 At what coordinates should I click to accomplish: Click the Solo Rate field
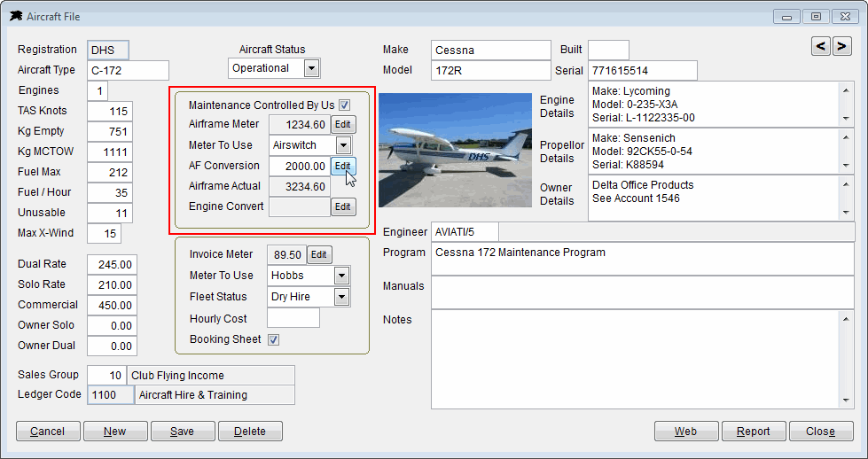(112, 285)
